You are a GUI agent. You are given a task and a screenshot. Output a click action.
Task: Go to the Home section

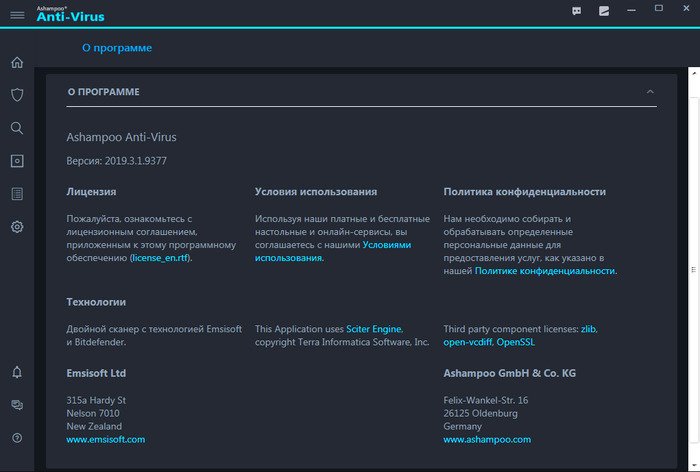coord(17,63)
